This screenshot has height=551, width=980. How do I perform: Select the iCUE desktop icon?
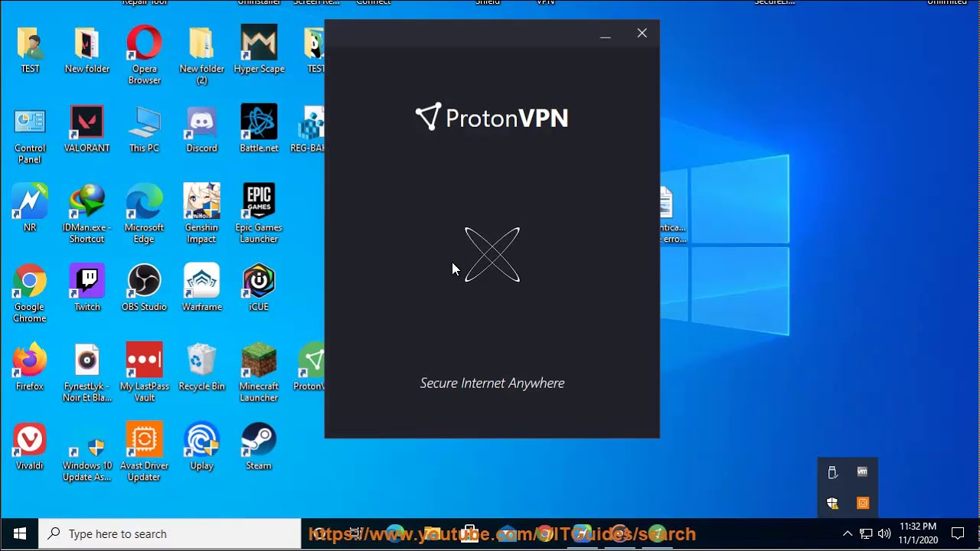point(259,287)
